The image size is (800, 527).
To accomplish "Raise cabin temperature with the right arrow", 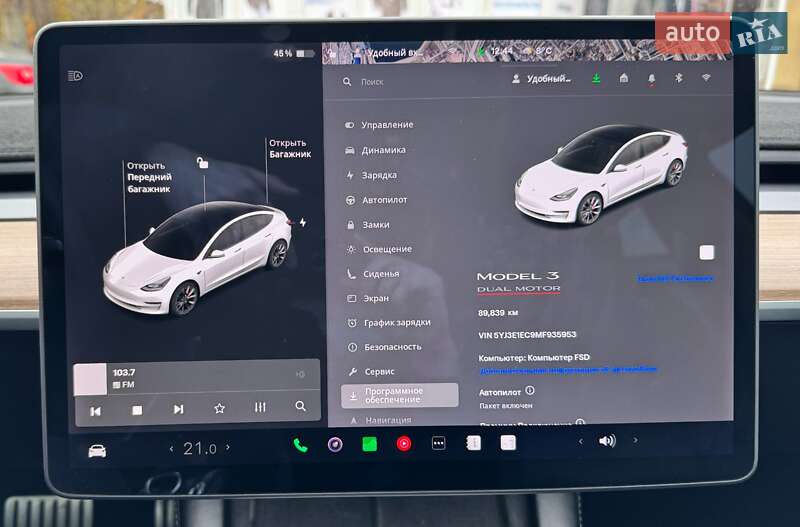I will (x=228, y=447).
